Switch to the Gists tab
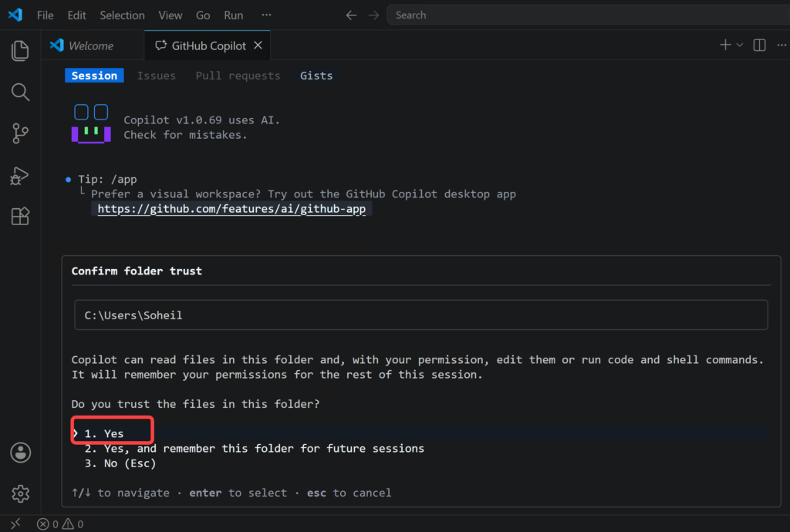 pyautogui.click(x=316, y=76)
